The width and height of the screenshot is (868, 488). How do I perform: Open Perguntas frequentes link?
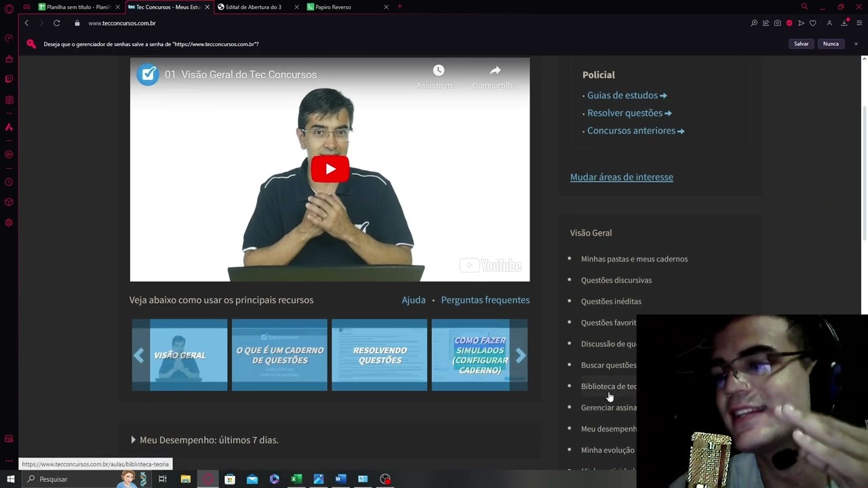[486, 300]
